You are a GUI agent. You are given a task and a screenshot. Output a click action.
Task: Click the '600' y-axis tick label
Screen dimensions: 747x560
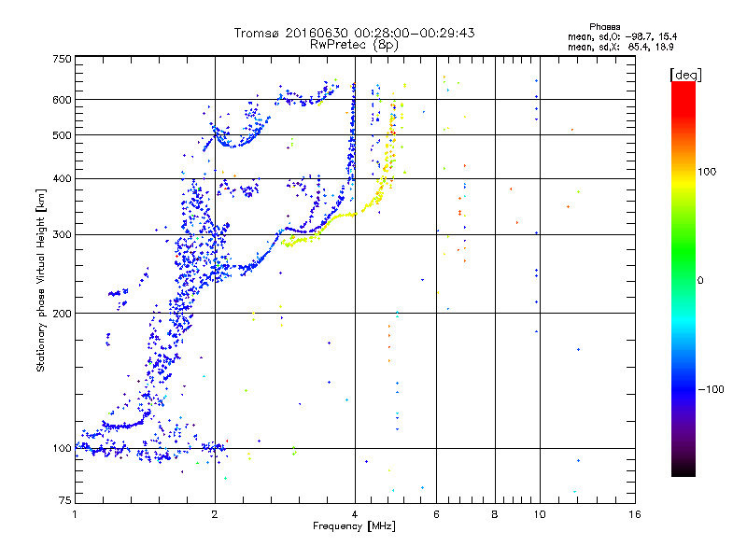(x=62, y=100)
